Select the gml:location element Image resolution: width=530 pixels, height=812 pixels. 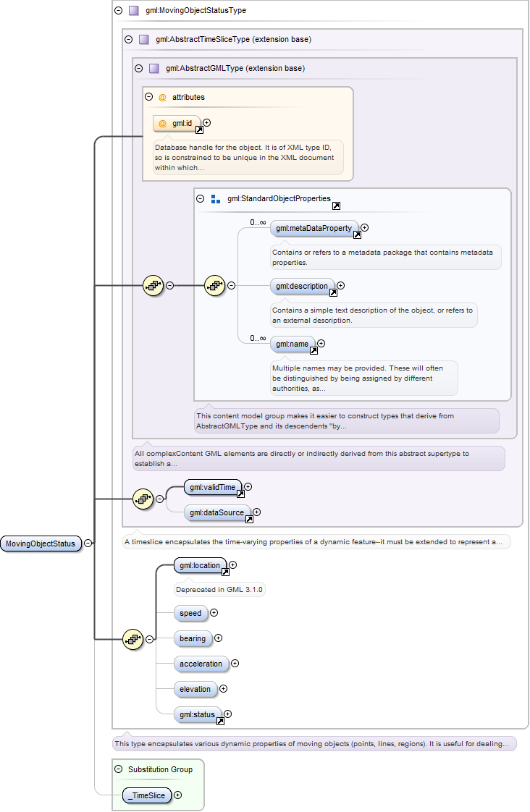(x=200, y=565)
